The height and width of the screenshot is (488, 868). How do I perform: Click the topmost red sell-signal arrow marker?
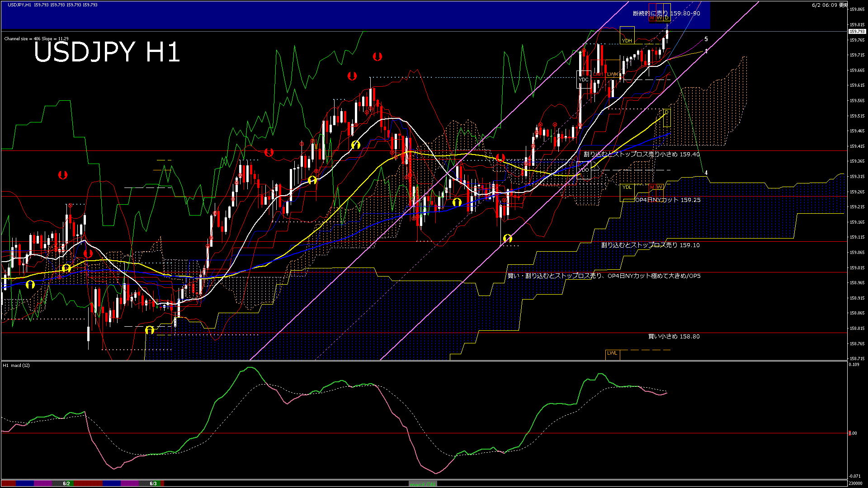click(x=377, y=56)
